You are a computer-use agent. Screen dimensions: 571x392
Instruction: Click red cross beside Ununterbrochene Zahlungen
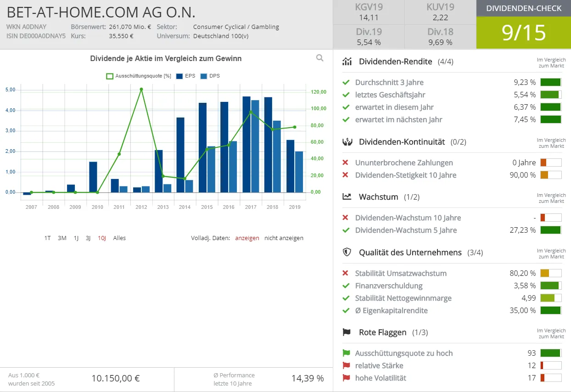tap(346, 162)
